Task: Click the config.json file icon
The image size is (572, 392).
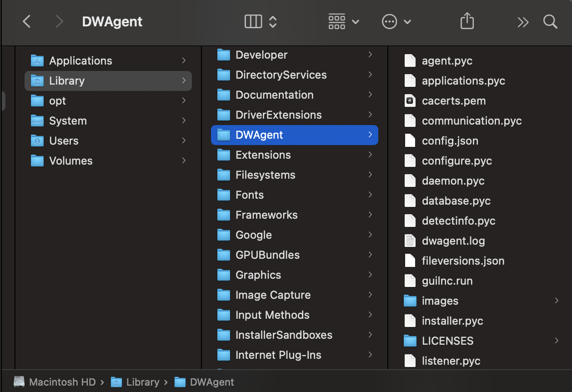Action: 410,141
